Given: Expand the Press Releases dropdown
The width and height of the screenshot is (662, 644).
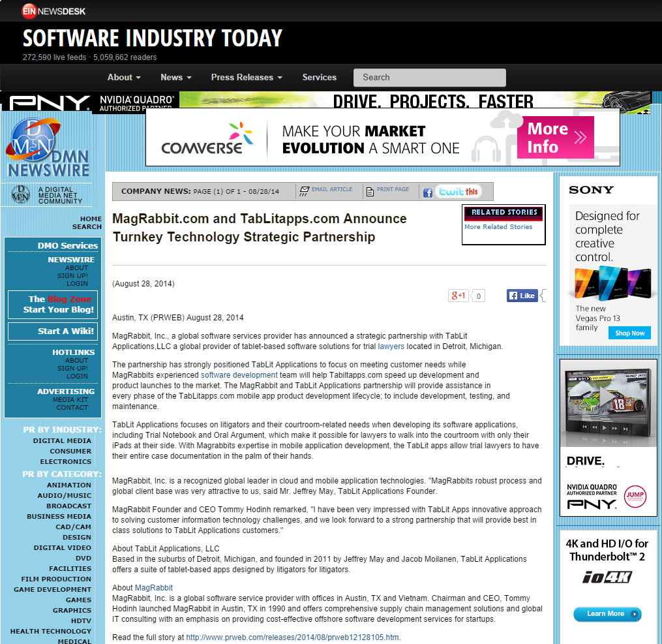Looking at the screenshot, I should 247,77.
